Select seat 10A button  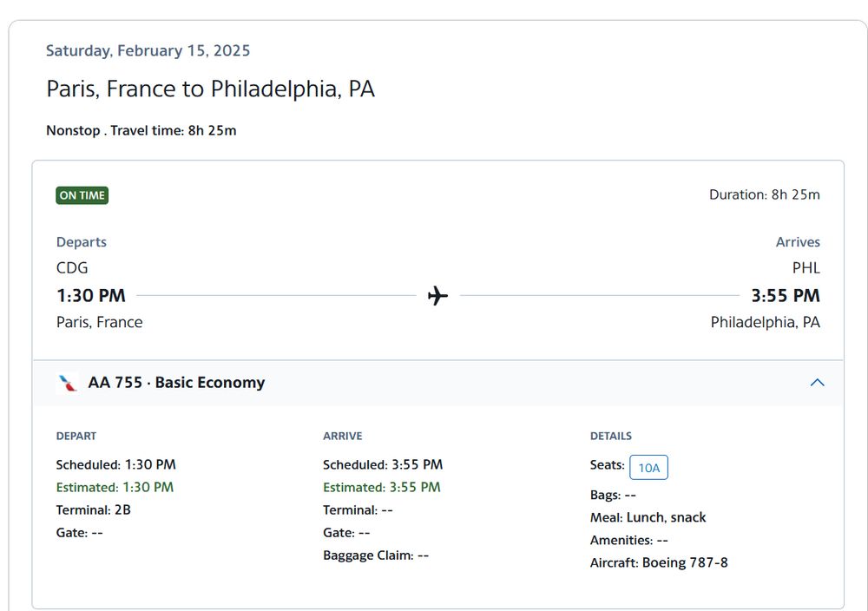[x=648, y=468]
